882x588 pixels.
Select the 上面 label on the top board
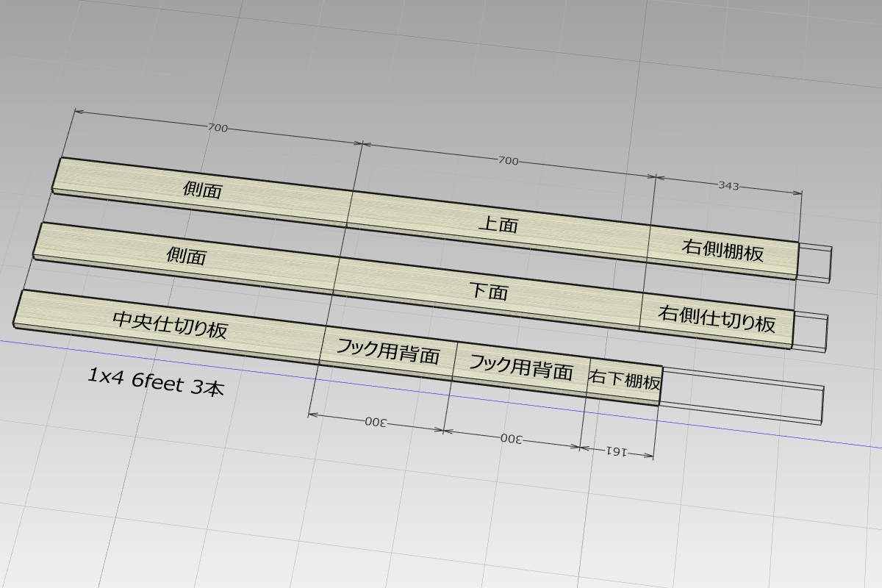coord(498,224)
